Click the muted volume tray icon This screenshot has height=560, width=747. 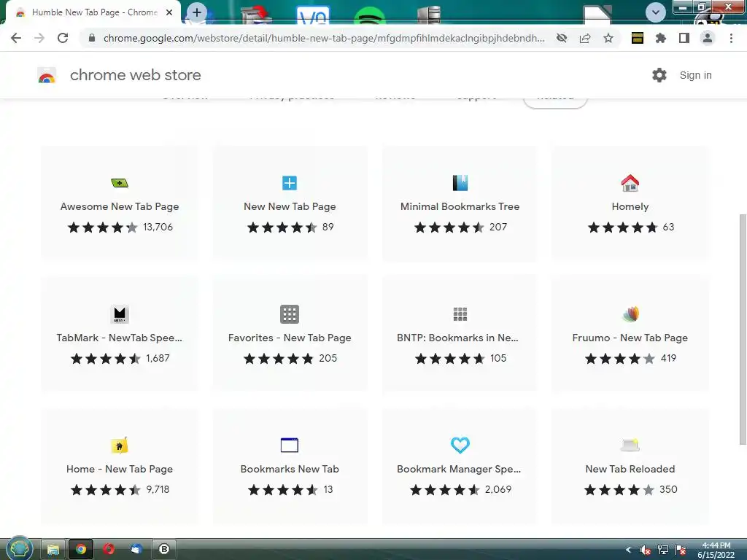(646, 550)
